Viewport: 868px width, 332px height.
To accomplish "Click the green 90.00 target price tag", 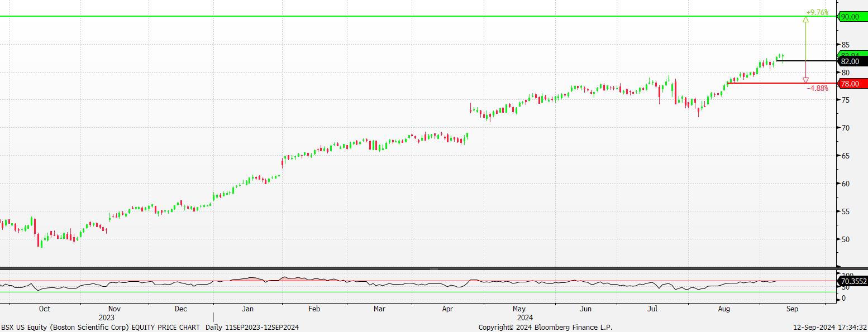I will 852,17.
